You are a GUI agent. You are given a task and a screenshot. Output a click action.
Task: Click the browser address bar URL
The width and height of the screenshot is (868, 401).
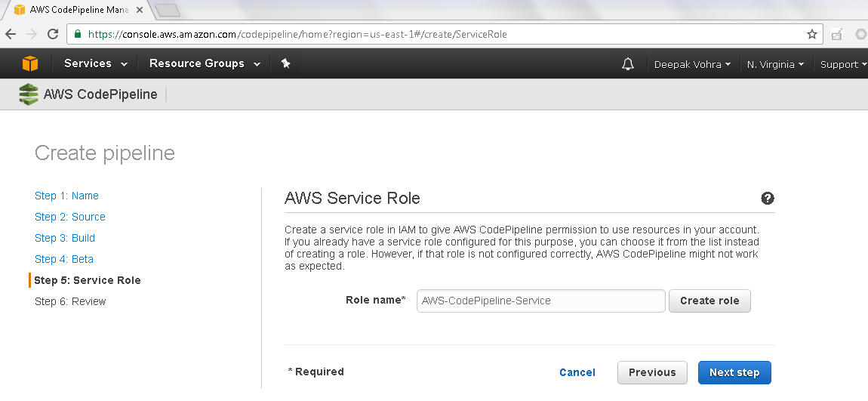pyautogui.click(x=297, y=34)
